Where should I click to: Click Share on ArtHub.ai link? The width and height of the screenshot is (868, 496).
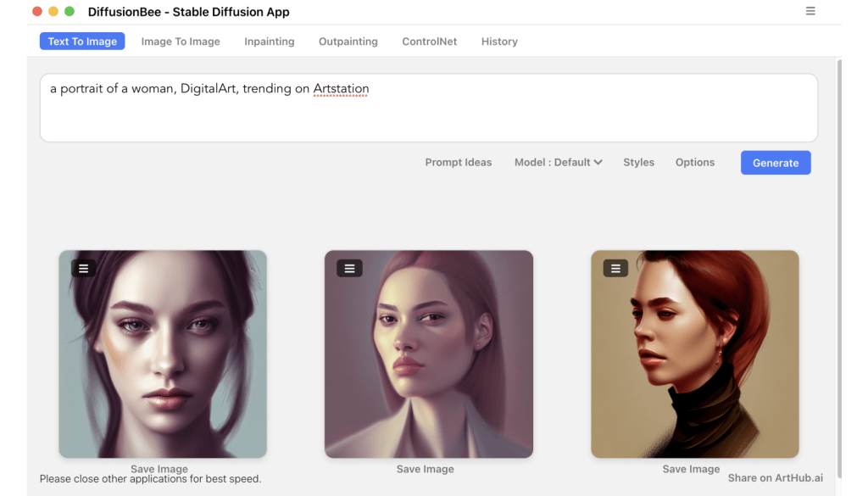[775, 477]
